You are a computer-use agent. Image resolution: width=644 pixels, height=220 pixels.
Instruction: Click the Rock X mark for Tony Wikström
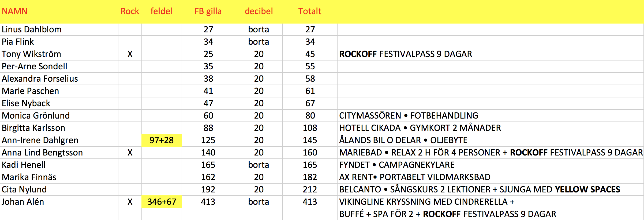pos(130,54)
